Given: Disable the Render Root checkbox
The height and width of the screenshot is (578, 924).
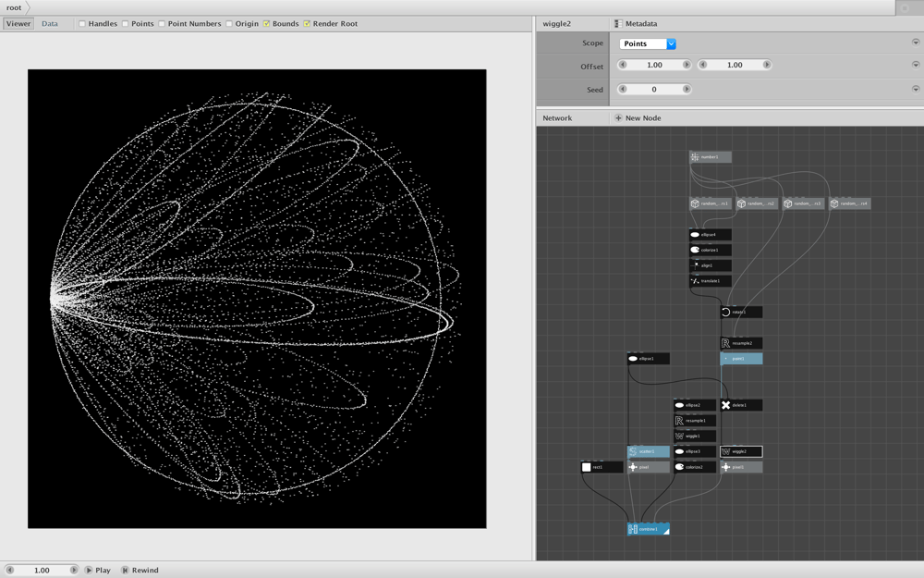Looking at the screenshot, I should pos(307,24).
